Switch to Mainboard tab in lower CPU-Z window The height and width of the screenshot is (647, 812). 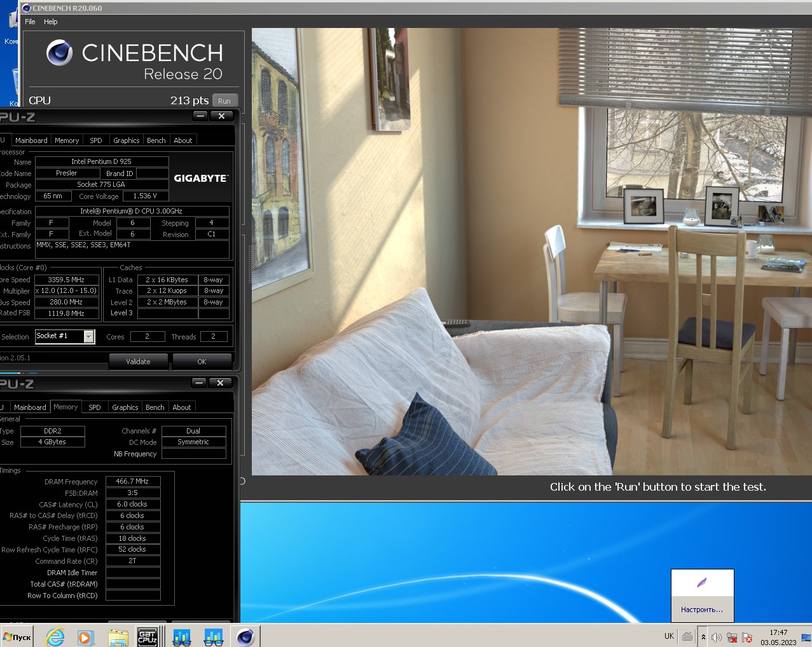click(30, 407)
